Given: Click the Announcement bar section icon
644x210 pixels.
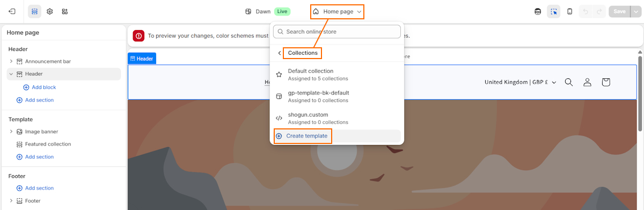Looking at the screenshot, I should [20, 61].
